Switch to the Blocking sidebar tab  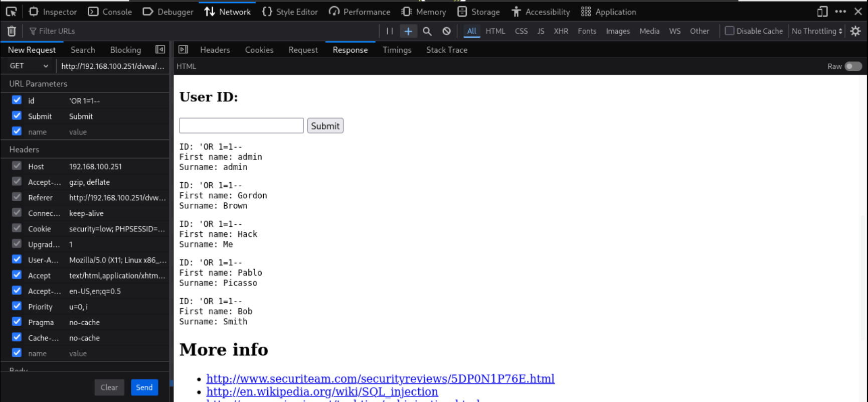click(125, 50)
